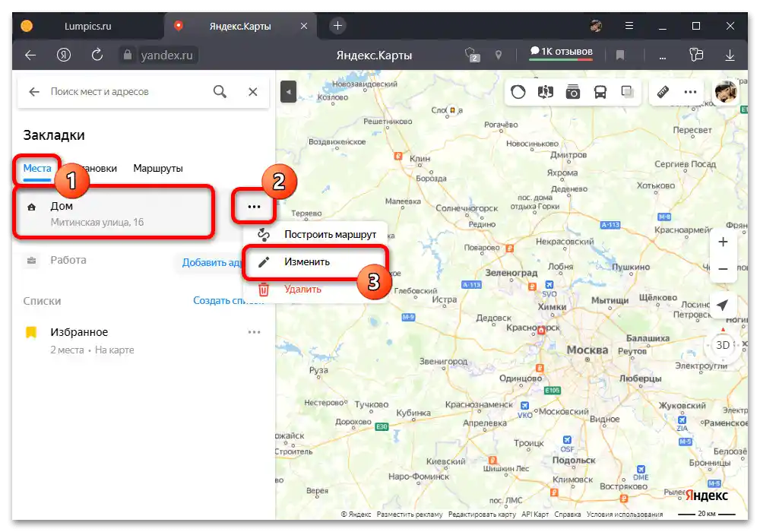This screenshot has width=760, height=532.
Task: Click the Справка link in the map footer
Action: pyautogui.click(x=568, y=514)
